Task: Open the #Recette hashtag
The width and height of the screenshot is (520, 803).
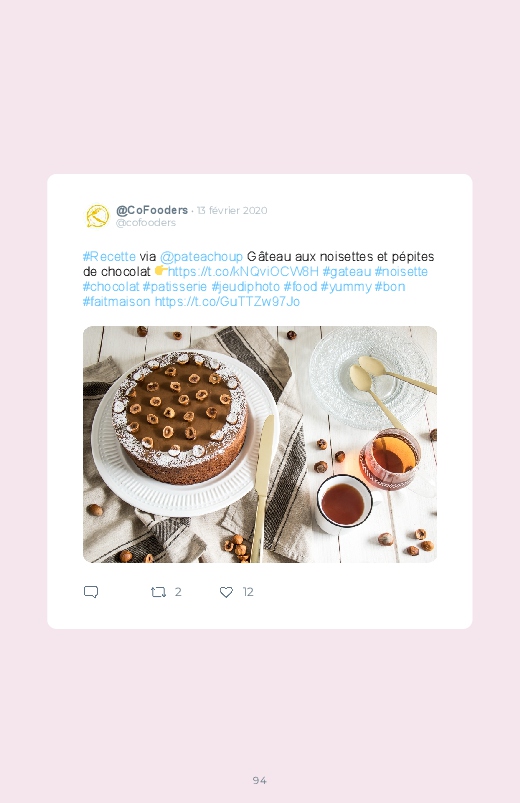Action: tap(109, 257)
